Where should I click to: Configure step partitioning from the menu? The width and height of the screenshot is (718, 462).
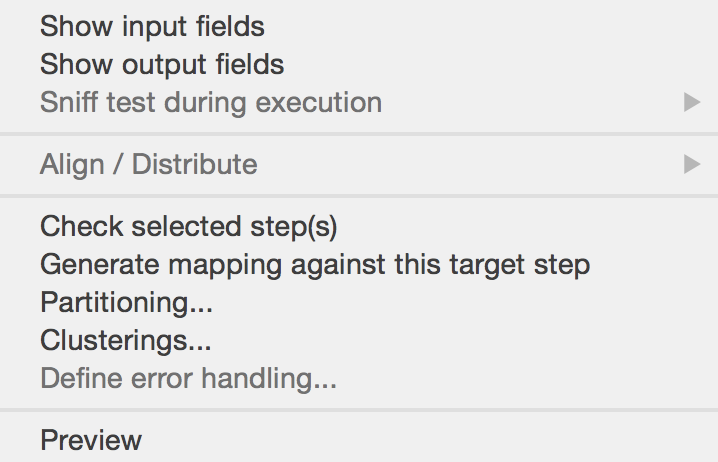126,302
